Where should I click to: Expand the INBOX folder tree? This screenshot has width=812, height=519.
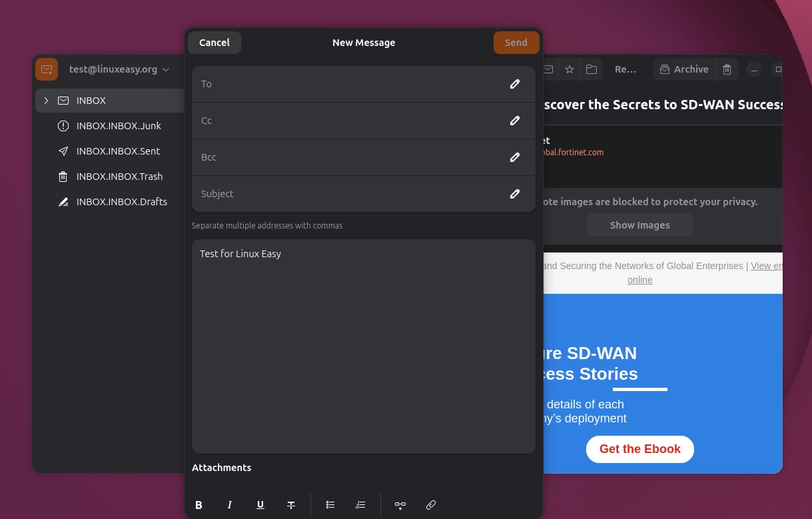point(46,101)
